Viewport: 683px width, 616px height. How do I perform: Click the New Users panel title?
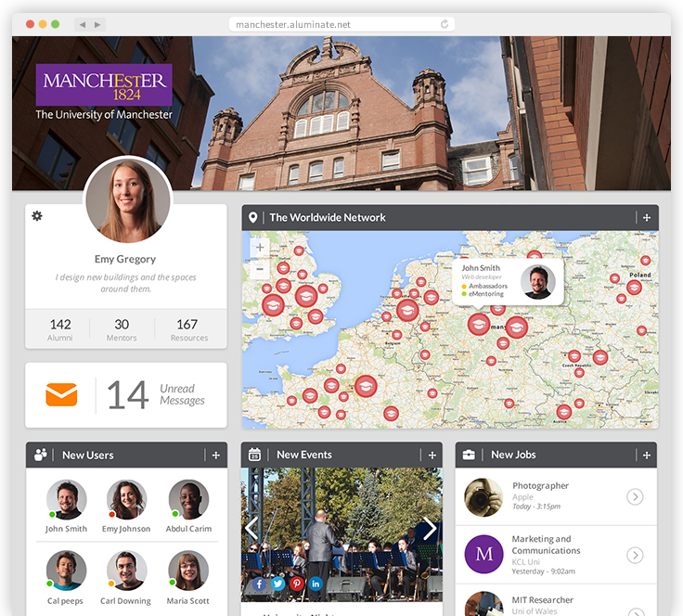[x=88, y=455]
